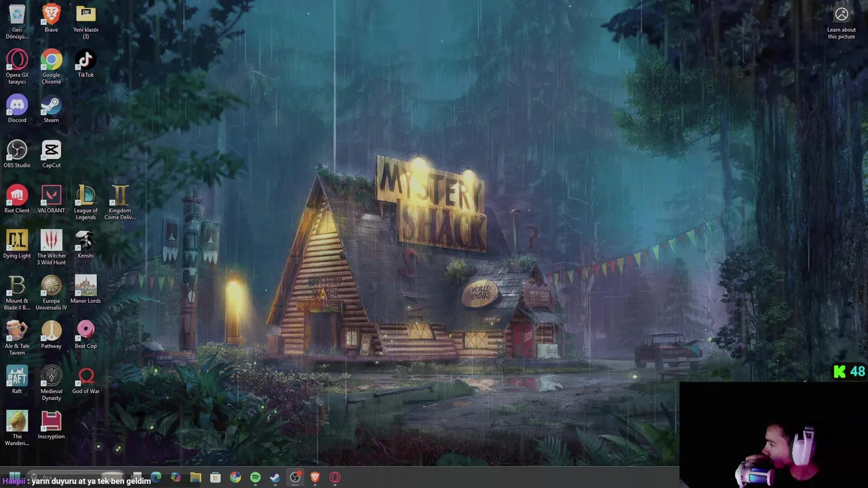Open the Mount & Blade II shortcut
Image resolution: width=868 pixels, height=488 pixels.
(17, 291)
